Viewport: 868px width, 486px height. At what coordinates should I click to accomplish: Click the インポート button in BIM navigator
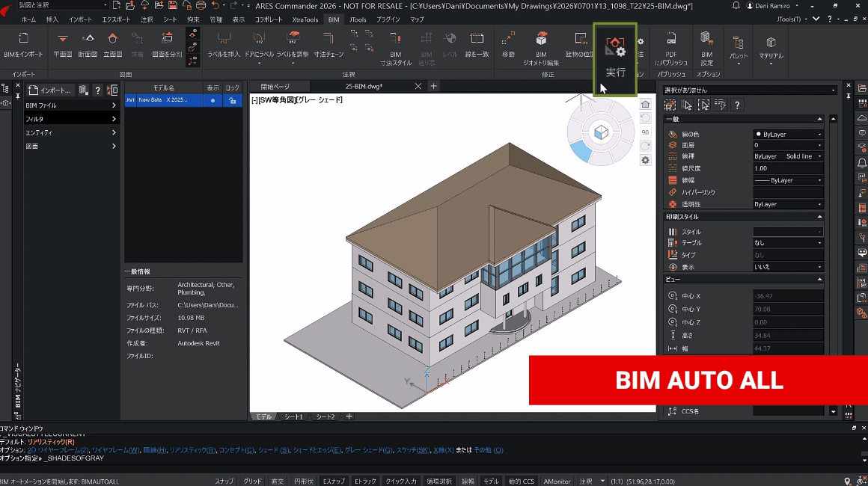point(51,90)
